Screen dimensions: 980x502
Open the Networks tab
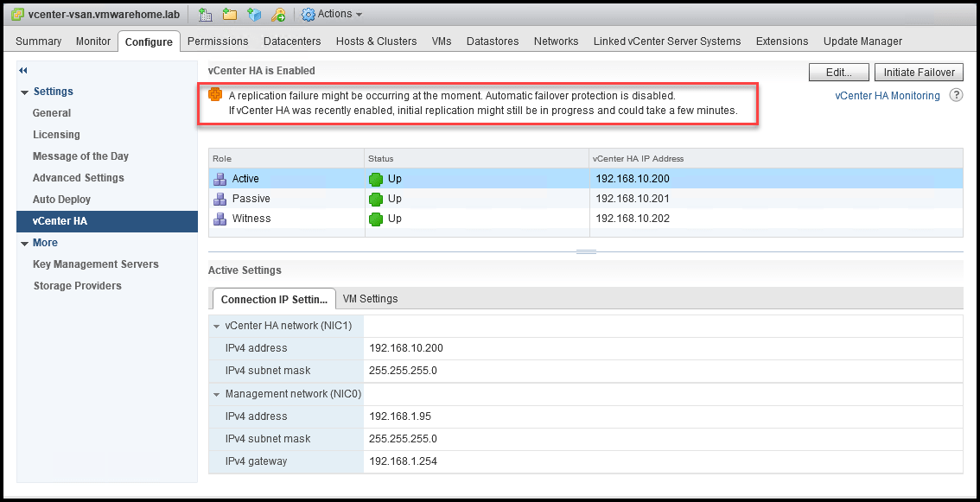(557, 41)
